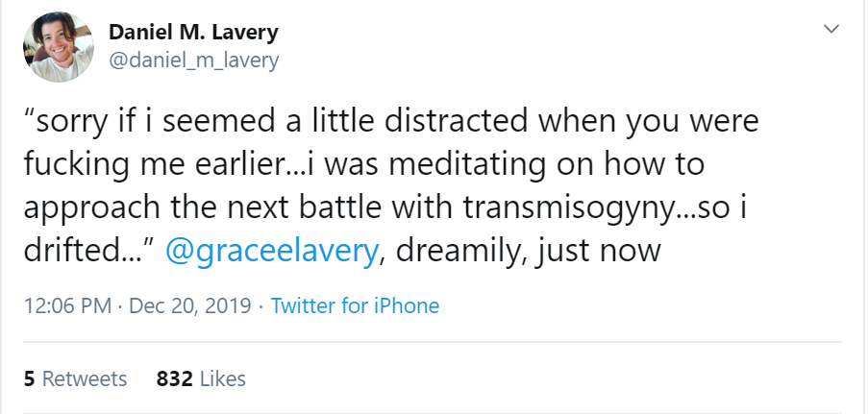Click Daniel M. Lavery's profile picture

coord(57,48)
